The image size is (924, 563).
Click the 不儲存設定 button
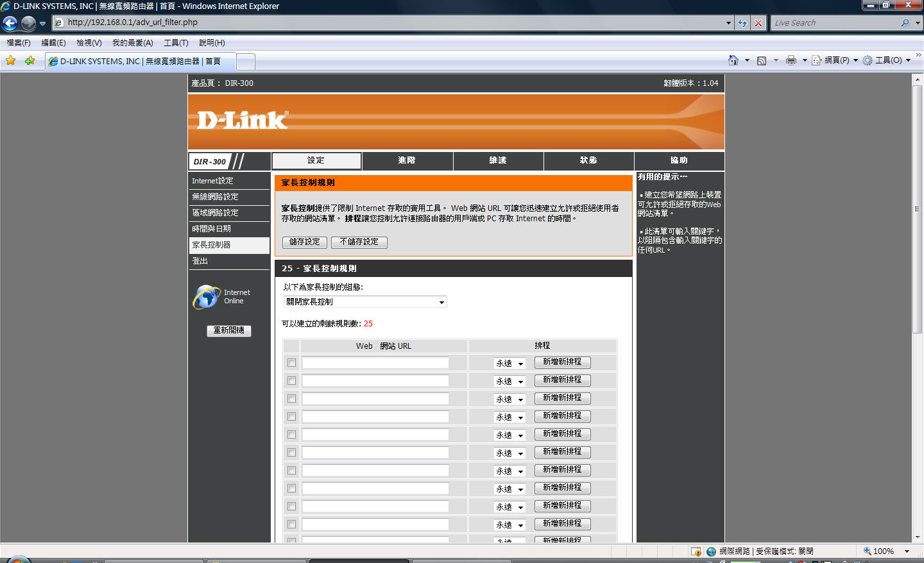point(359,242)
